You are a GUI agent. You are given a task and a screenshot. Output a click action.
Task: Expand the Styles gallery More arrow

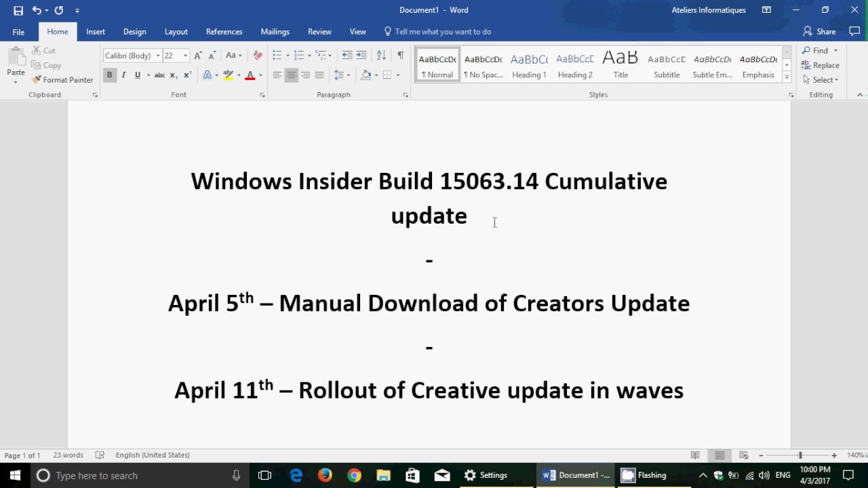pos(787,77)
